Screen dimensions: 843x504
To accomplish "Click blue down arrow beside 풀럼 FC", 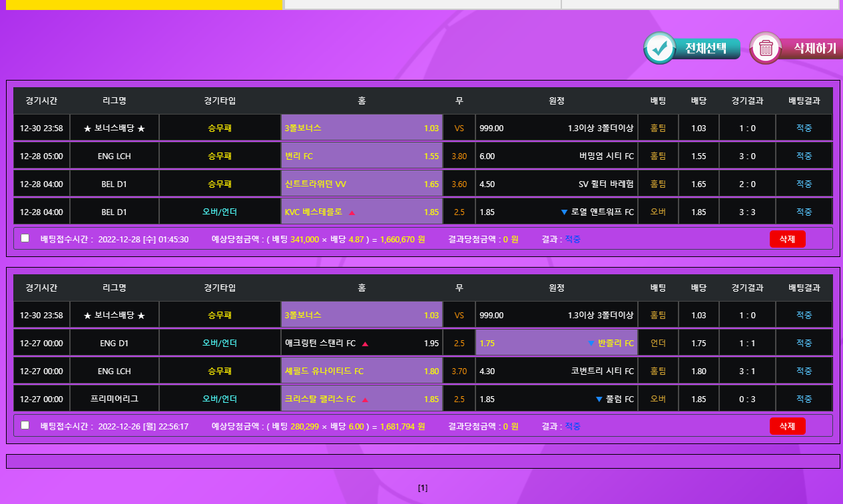I will 599,399.
